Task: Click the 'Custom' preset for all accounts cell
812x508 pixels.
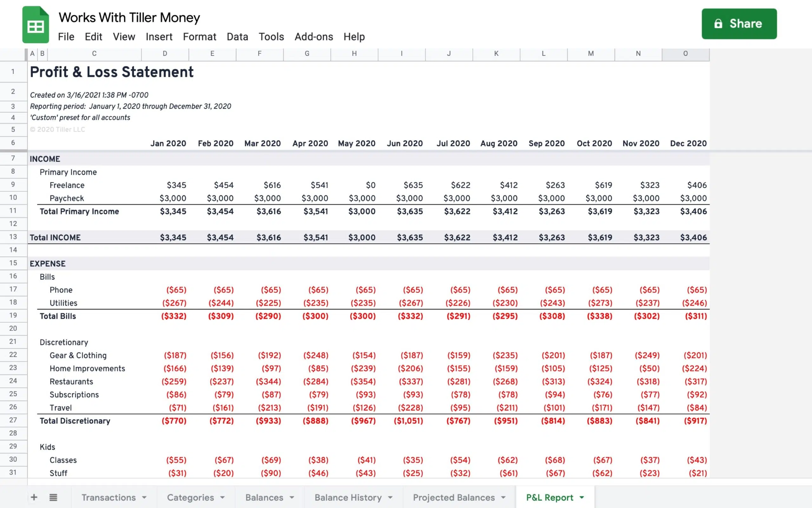Action: click(x=80, y=117)
